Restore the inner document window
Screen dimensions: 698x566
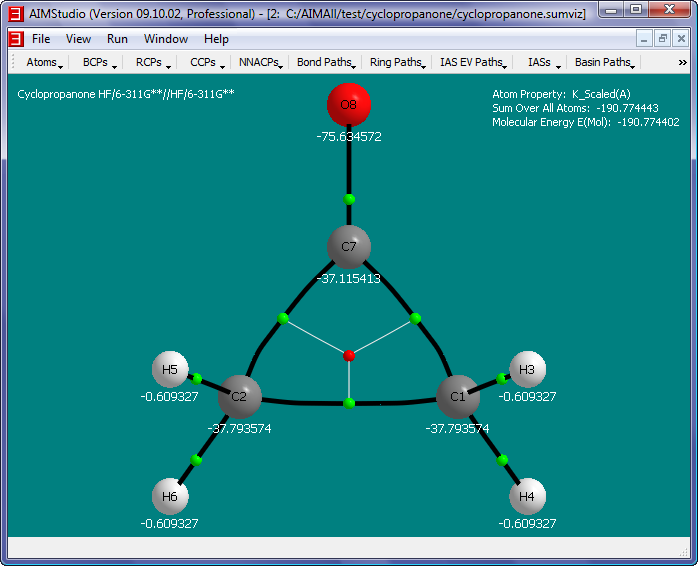(x=662, y=39)
